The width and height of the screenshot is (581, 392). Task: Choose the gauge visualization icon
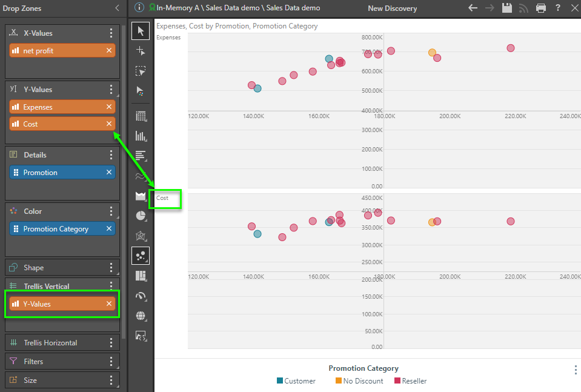(141, 296)
